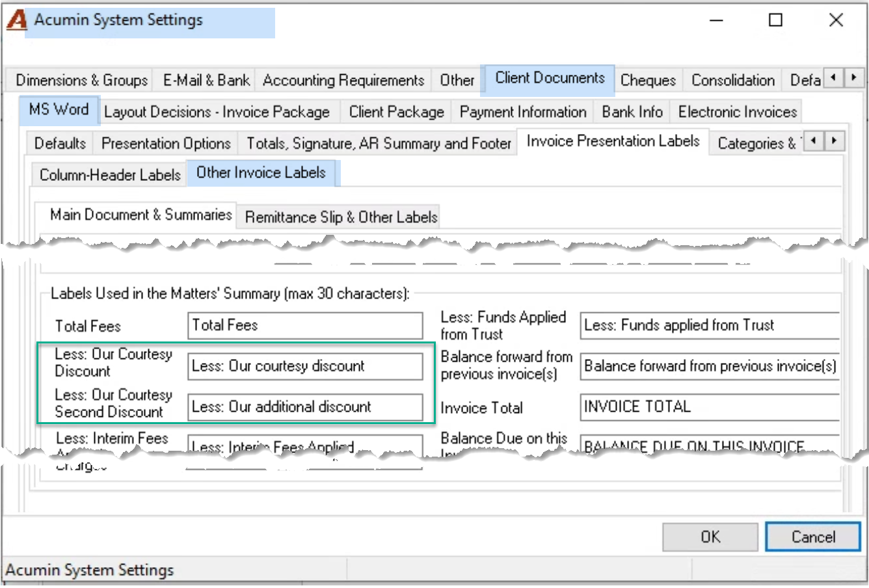This screenshot has height=588, width=869.
Task: Switch to Consolidation tab
Action: [733, 80]
